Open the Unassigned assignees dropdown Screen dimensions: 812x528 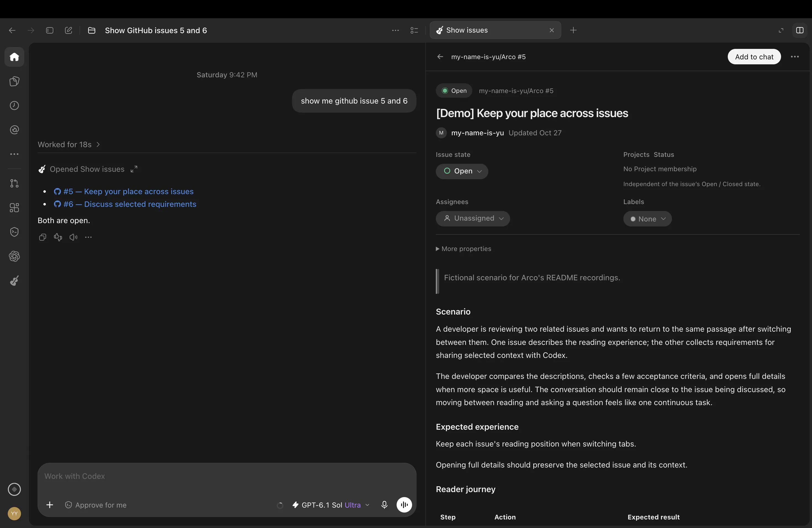pyautogui.click(x=473, y=218)
